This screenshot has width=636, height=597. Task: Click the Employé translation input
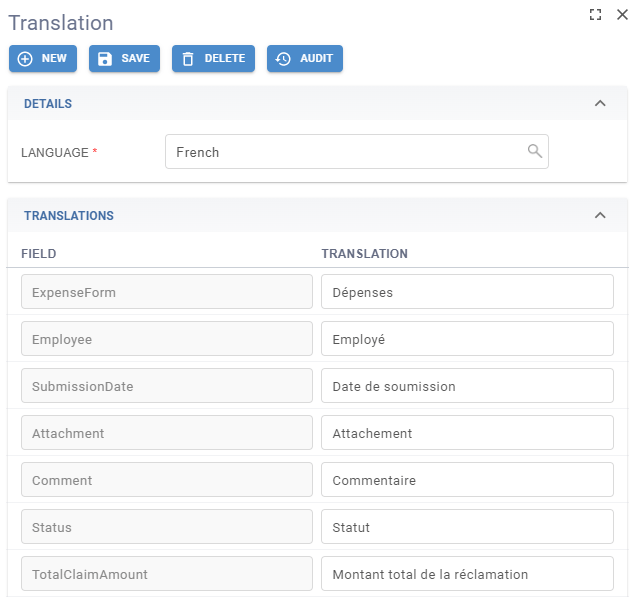[x=466, y=339]
